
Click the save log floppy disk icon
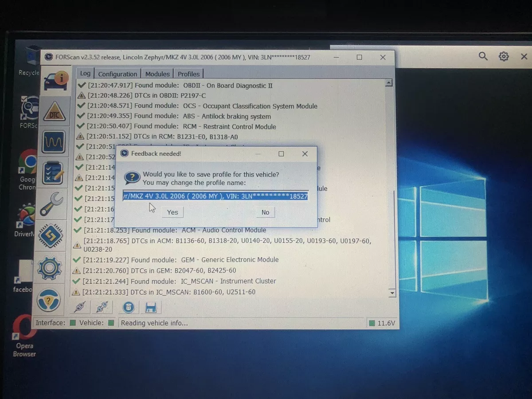150,307
